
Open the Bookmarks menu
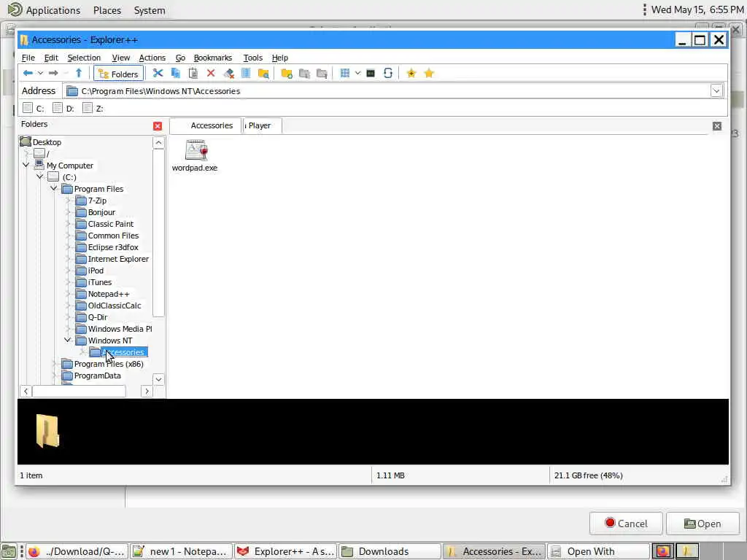[x=212, y=58]
